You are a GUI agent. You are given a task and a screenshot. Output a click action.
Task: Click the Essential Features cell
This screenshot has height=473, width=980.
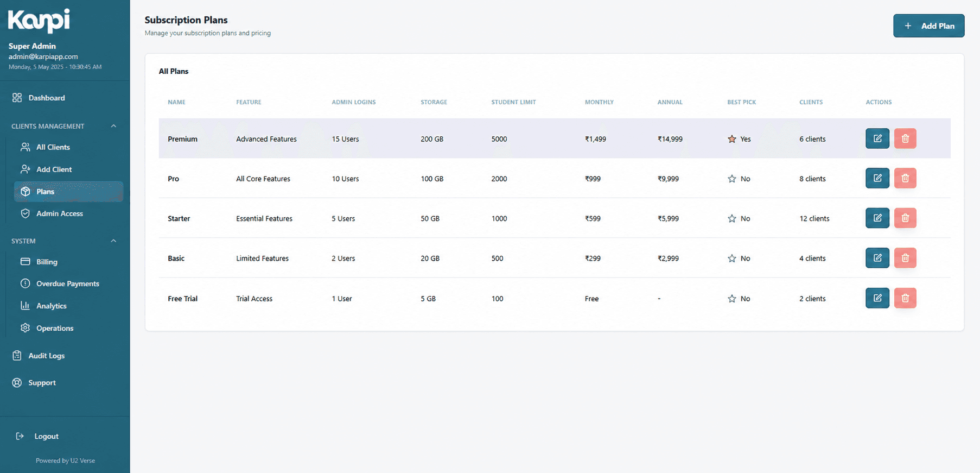pyautogui.click(x=264, y=218)
